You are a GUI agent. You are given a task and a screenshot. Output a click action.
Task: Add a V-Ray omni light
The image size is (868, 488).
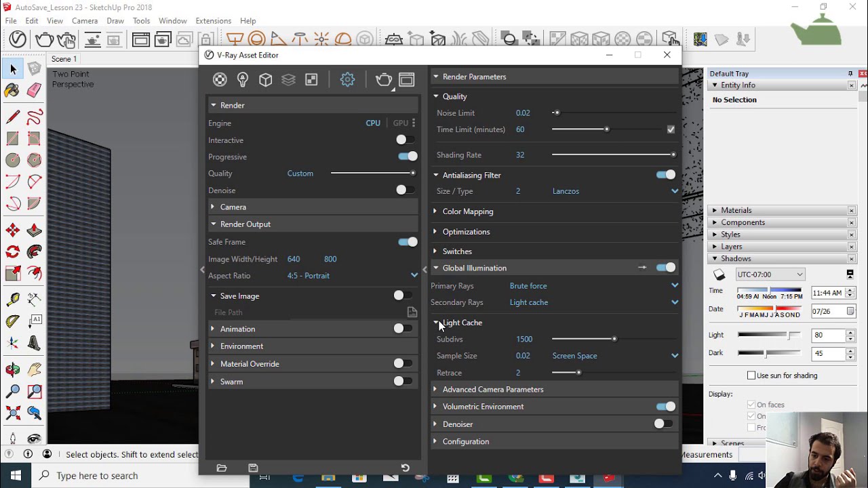click(321, 39)
